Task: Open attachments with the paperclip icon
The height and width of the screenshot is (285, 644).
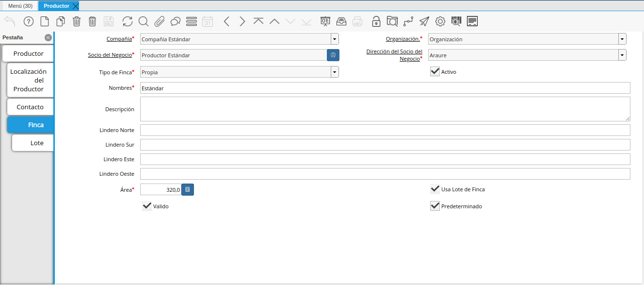Action: point(159,21)
